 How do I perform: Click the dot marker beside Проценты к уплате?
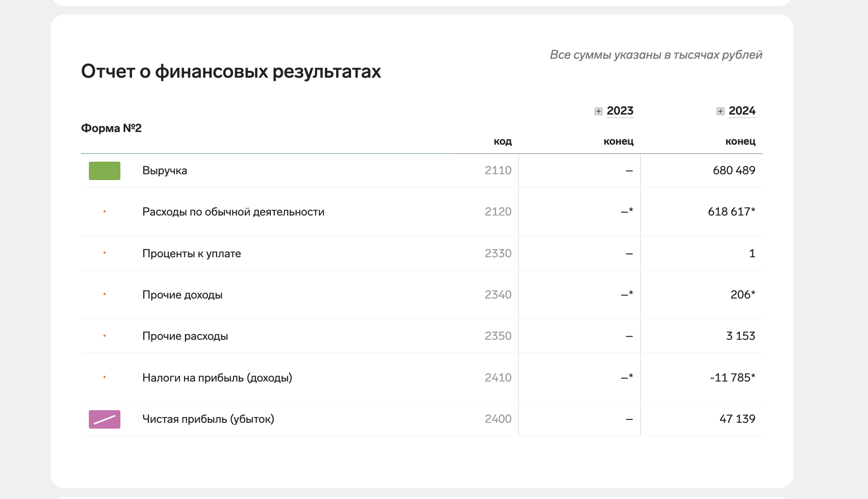click(x=104, y=253)
